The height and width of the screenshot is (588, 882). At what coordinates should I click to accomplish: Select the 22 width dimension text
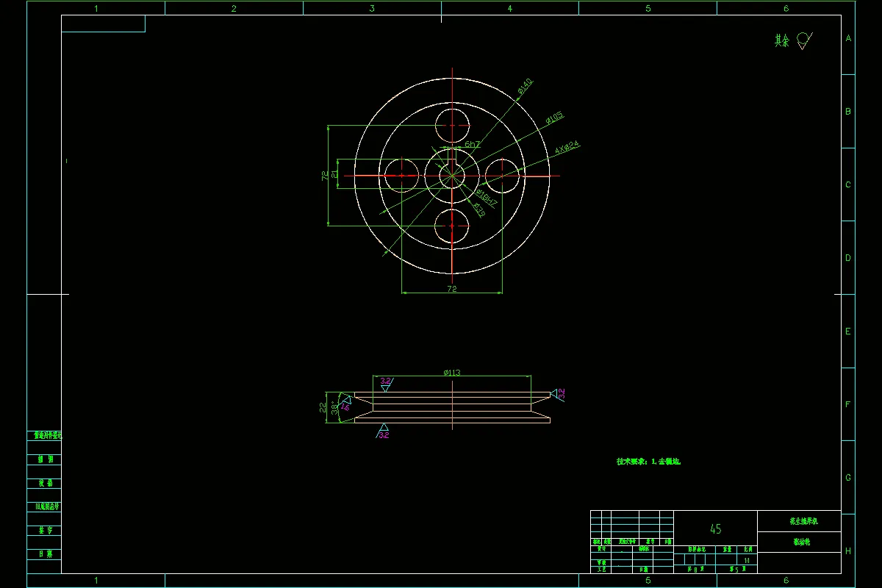tap(323, 408)
